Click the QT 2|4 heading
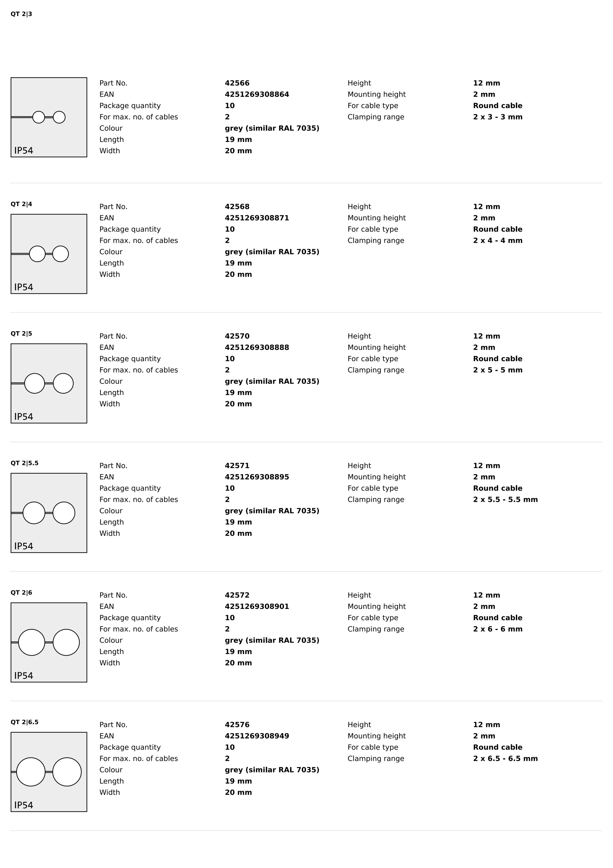The width and height of the screenshot is (613, 868). point(21,204)
